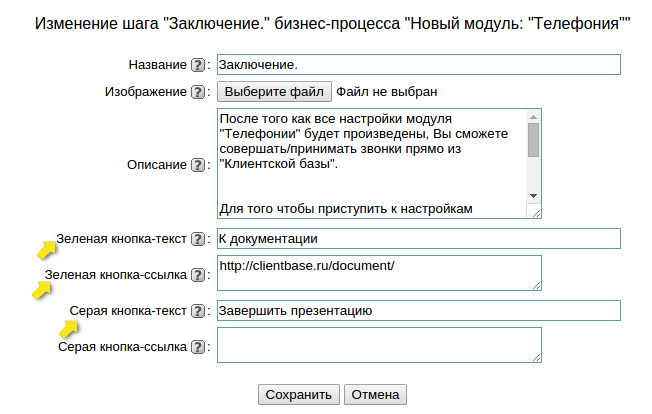Click help icon beside Зеленая кнопка-текст
The image size is (652, 414).
click(x=198, y=239)
